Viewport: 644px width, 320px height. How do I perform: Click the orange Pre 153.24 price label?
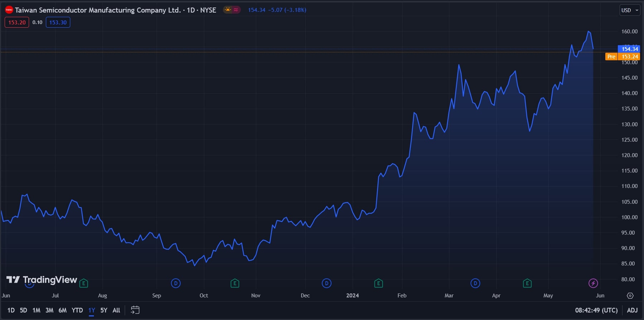coord(623,56)
